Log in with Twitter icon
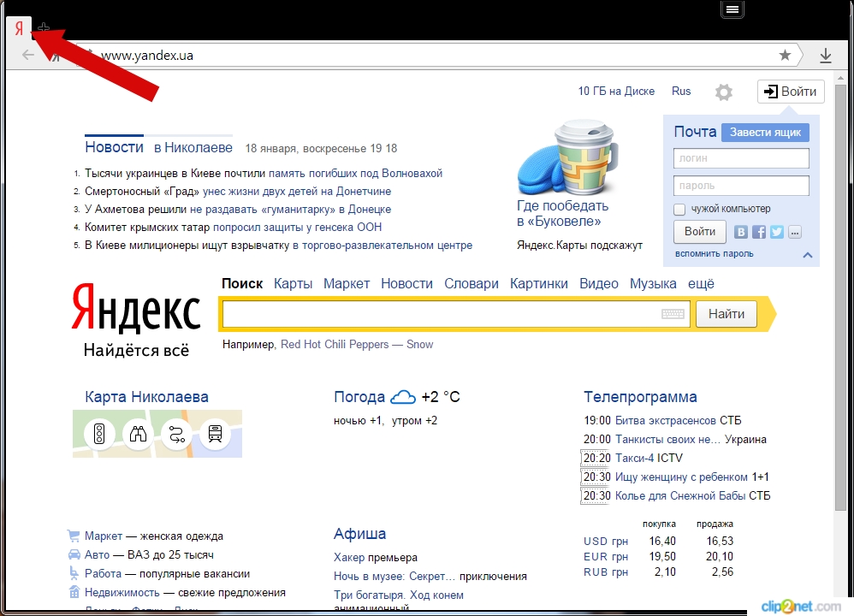This screenshot has height=616, width=854. point(777,232)
